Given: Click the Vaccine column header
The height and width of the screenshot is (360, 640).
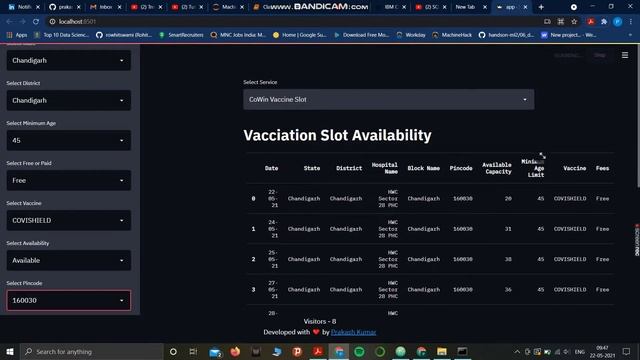Looking at the screenshot, I should (x=574, y=168).
